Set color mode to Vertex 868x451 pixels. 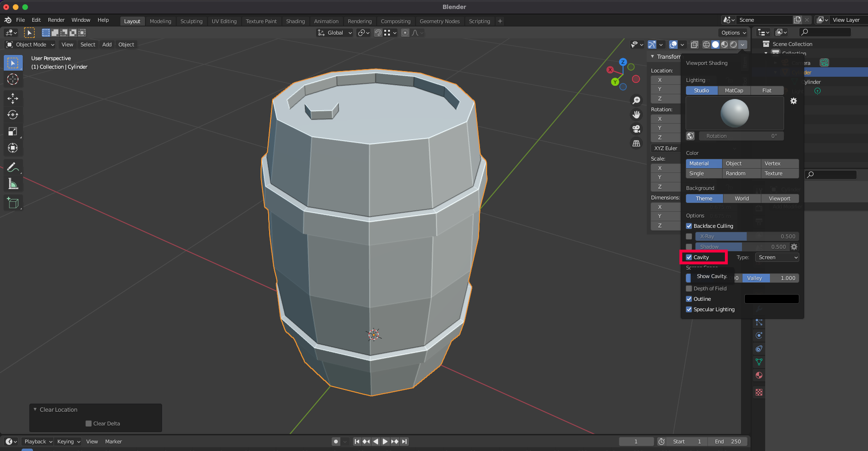(x=780, y=163)
